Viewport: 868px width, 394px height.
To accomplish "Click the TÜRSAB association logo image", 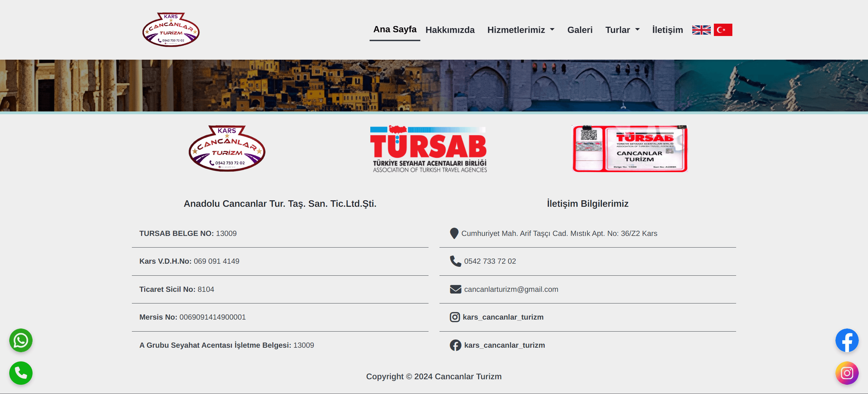I will 428,149.
